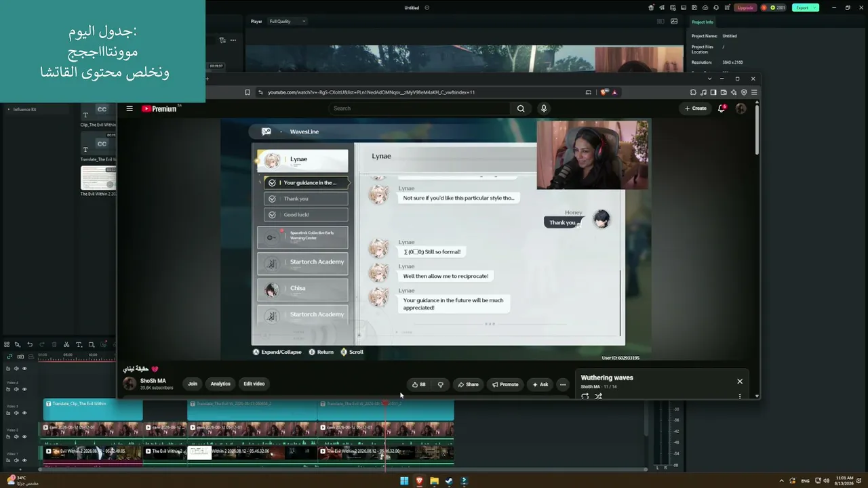Select the crop tool in timeline toolbar
The image size is (868, 488).
click(92, 344)
